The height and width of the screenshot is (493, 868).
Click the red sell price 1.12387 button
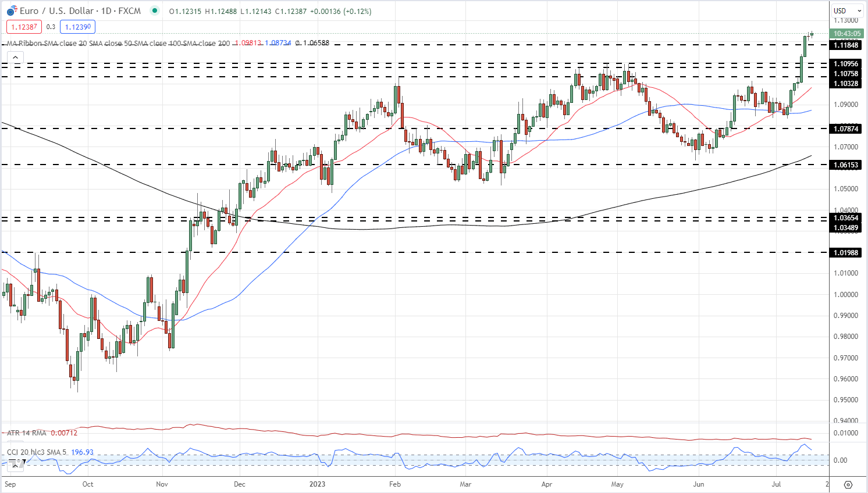(24, 27)
